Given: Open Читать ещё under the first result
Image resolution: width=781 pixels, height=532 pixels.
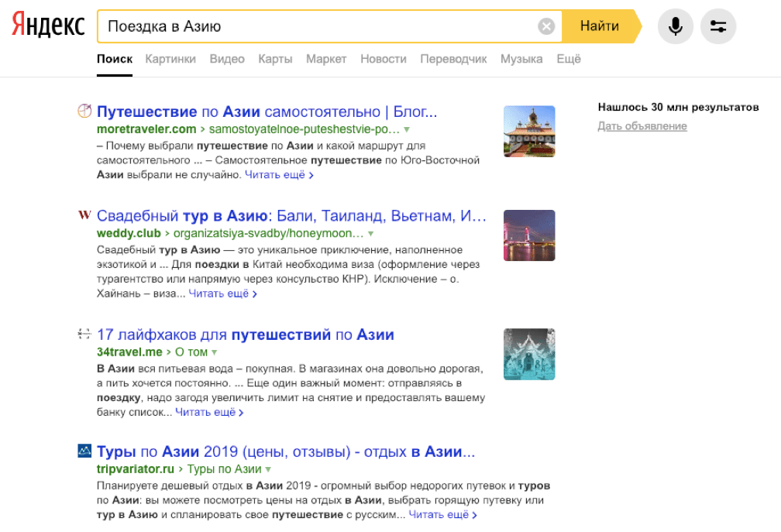Looking at the screenshot, I should point(277,174).
